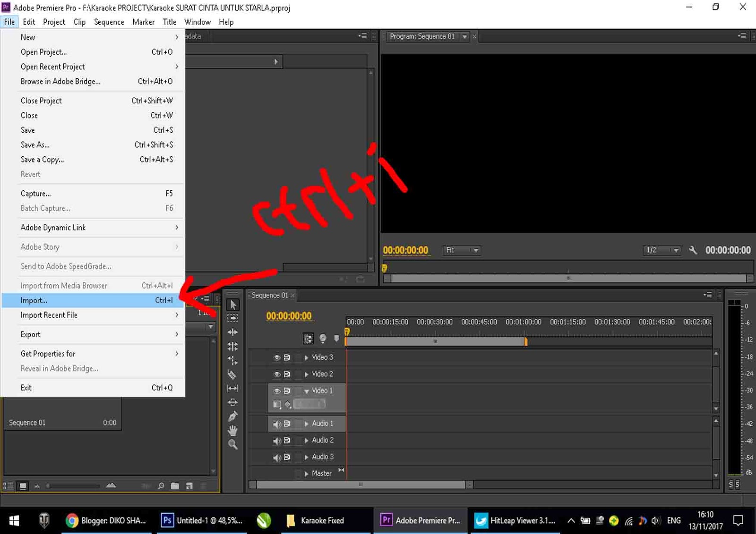
Task: Expand the Audio 1 track
Action: [306, 424]
